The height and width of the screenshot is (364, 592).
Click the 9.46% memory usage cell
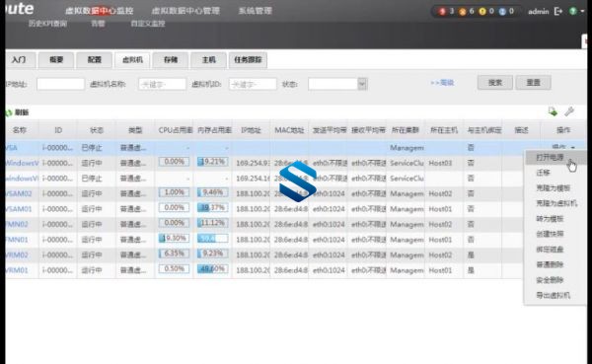tap(212, 192)
